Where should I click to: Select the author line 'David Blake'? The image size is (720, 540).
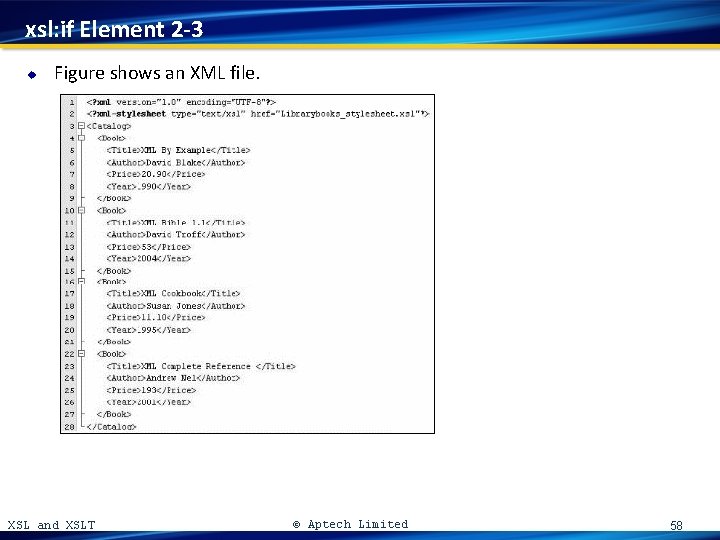point(175,163)
